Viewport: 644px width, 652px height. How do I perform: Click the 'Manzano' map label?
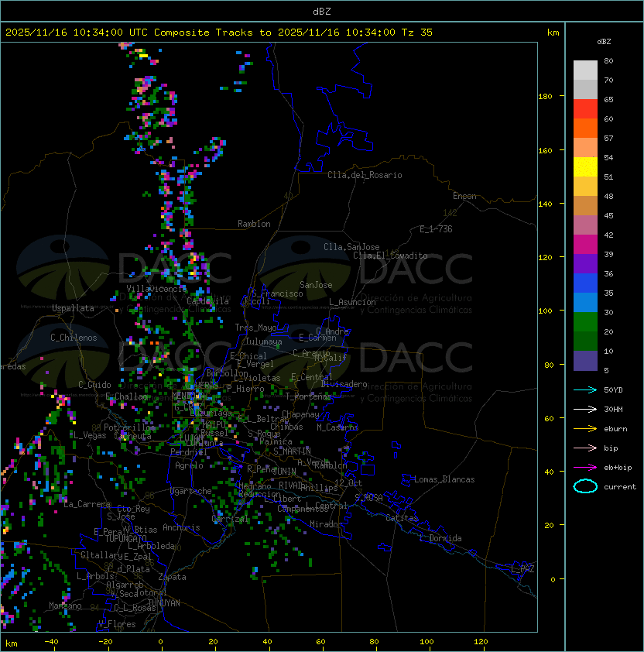65,606
